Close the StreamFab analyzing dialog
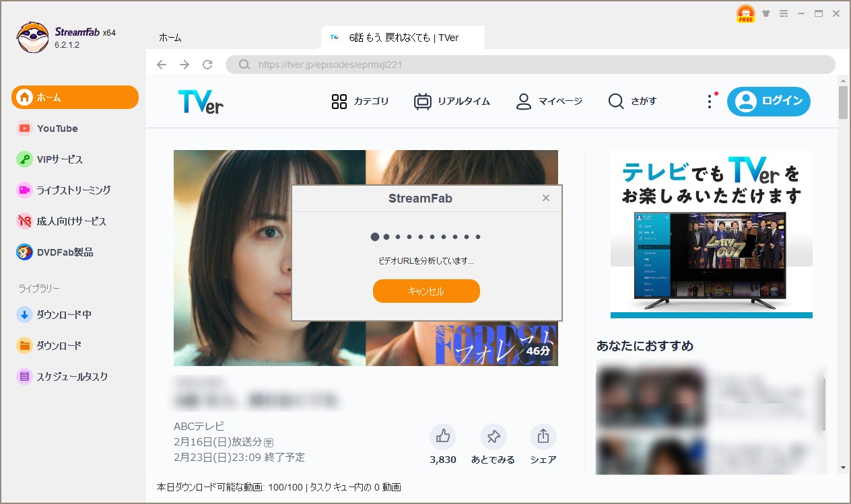The width and height of the screenshot is (851, 504). coord(546,198)
